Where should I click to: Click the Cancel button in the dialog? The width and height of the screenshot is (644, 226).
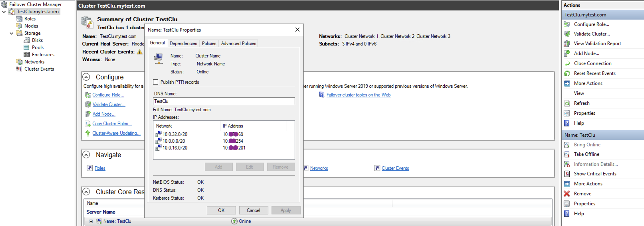pos(253,210)
